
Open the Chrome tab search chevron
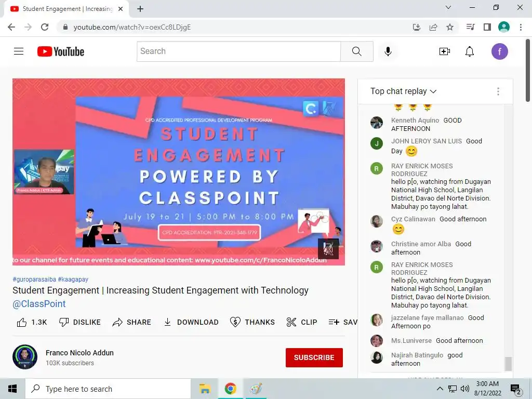pos(448,7)
